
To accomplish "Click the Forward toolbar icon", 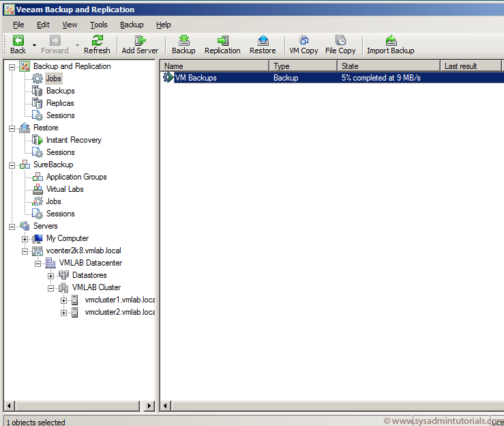I will pyautogui.click(x=55, y=40).
